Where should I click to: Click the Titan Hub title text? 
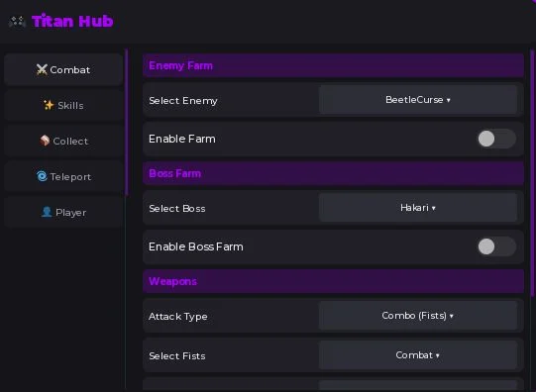72,21
